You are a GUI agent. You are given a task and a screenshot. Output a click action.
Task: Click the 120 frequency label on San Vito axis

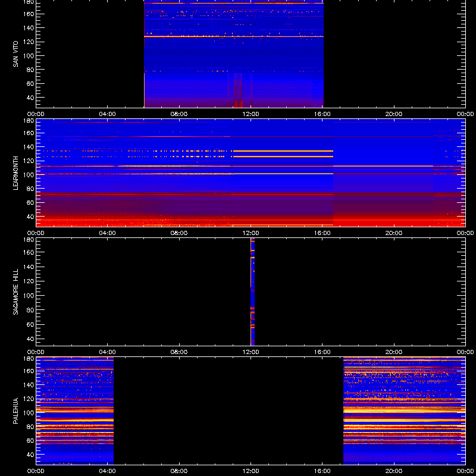(x=29, y=42)
